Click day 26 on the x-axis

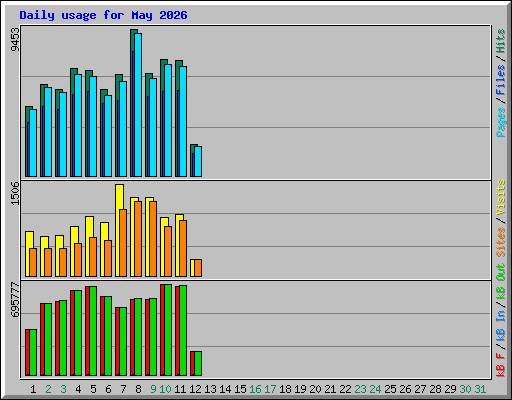[405, 389]
